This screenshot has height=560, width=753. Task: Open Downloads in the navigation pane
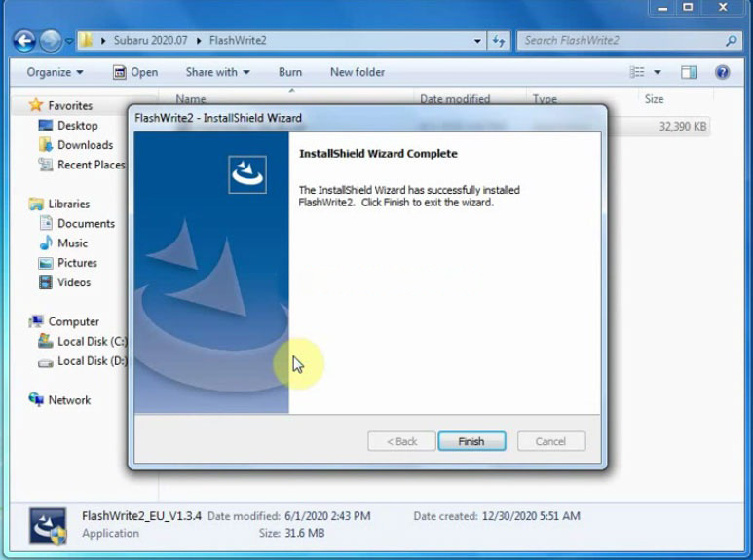[85, 145]
